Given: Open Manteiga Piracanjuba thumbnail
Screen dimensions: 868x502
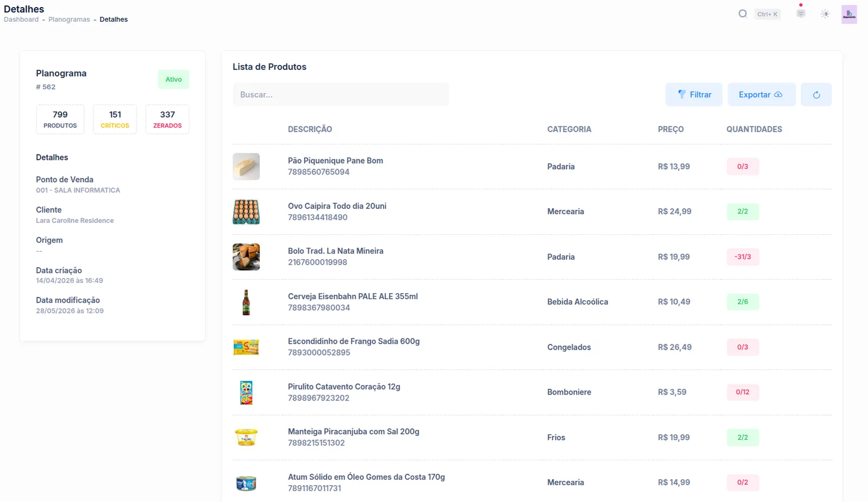Looking at the screenshot, I should point(246,437).
